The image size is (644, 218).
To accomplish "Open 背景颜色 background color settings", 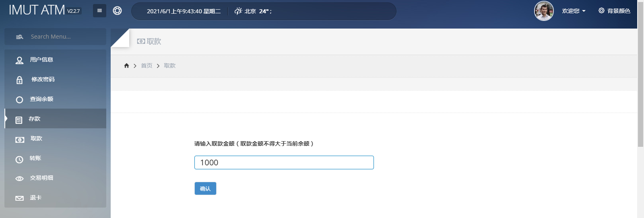I will pos(614,11).
